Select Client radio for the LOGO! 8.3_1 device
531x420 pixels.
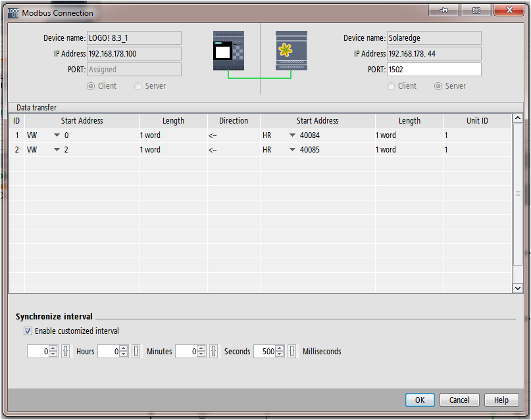tap(91, 86)
